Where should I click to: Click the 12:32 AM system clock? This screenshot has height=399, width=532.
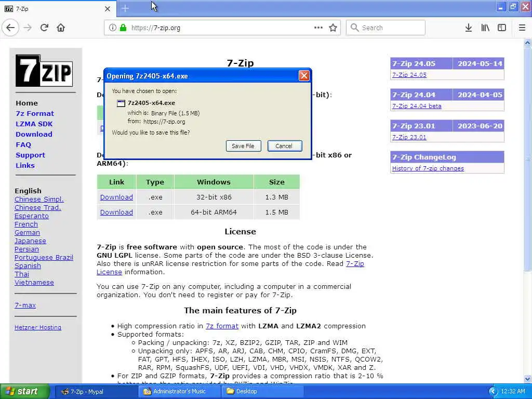click(513, 392)
